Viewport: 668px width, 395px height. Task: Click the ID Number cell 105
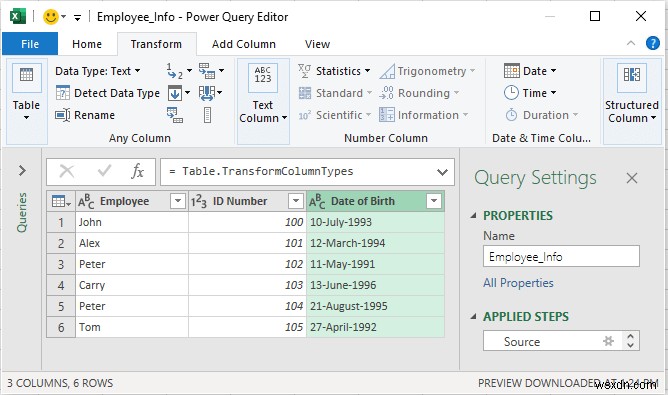[x=247, y=327]
